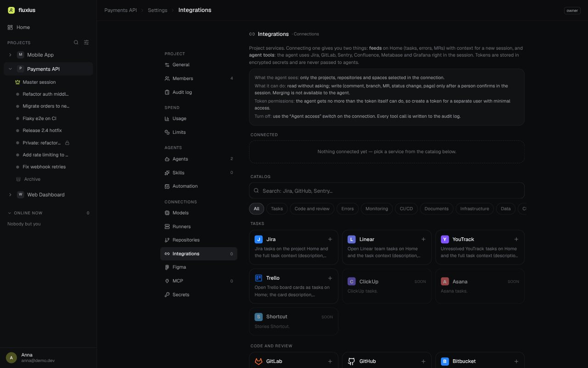Open the Members settings page
This screenshot has height=368, width=588.
pos(198,79)
